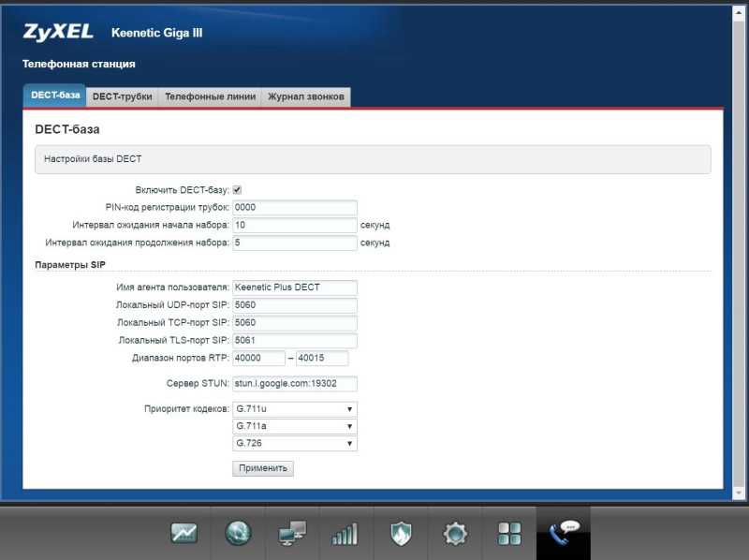Click the 'Настройки базы DECT' description text
The height and width of the screenshot is (560, 749).
click(x=93, y=158)
